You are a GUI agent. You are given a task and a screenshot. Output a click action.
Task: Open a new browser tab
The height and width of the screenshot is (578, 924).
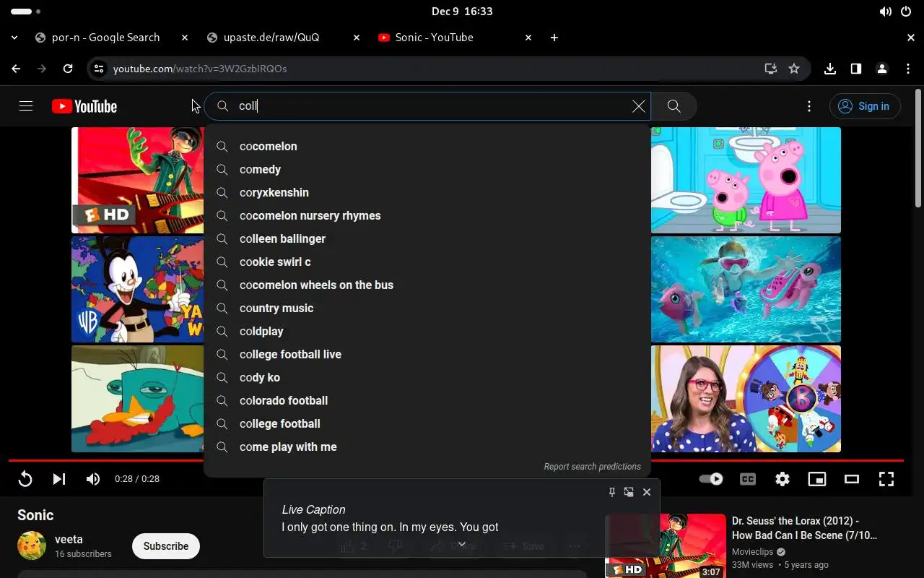554,38
